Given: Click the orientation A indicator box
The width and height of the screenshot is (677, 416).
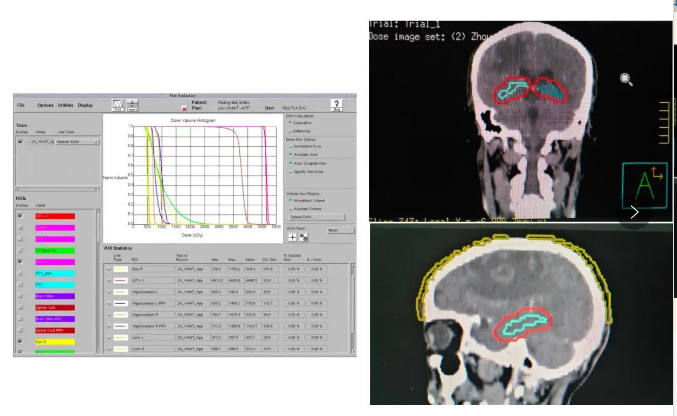Looking at the screenshot, I should [644, 184].
